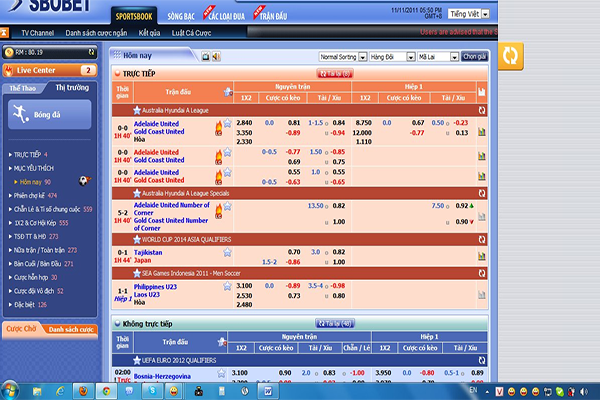Screen dimensions: 600x400
Task: Click Tải lại button in Không trực tiếp
Action: click(335, 324)
